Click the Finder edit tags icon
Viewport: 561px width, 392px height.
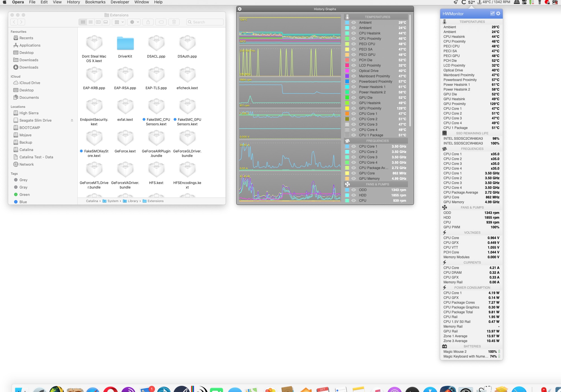pos(161,22)
